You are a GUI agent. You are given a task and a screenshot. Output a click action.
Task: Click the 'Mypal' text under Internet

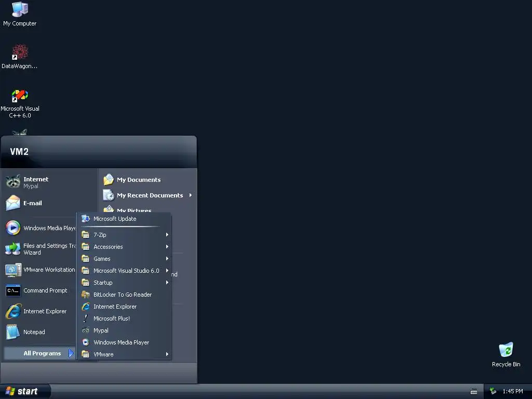click(31, 186)
